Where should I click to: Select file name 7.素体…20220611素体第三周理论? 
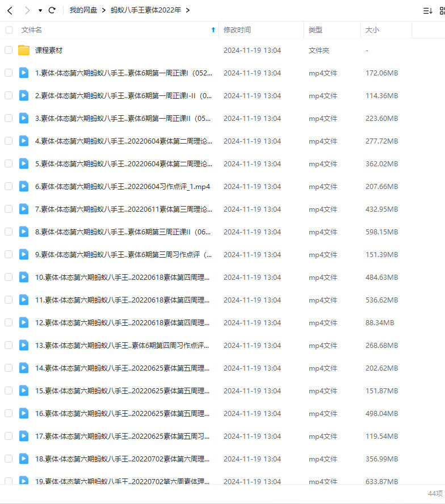click(x=124, y=209)
